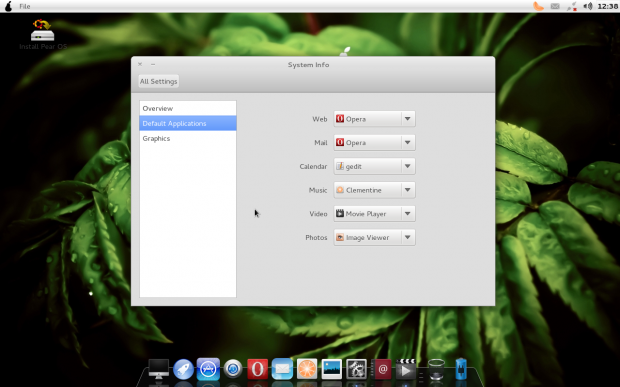Open the volume speaker indicator
The width and height of the screenshot is (620, 387).
pyautogui.click(x=588, y=6)
